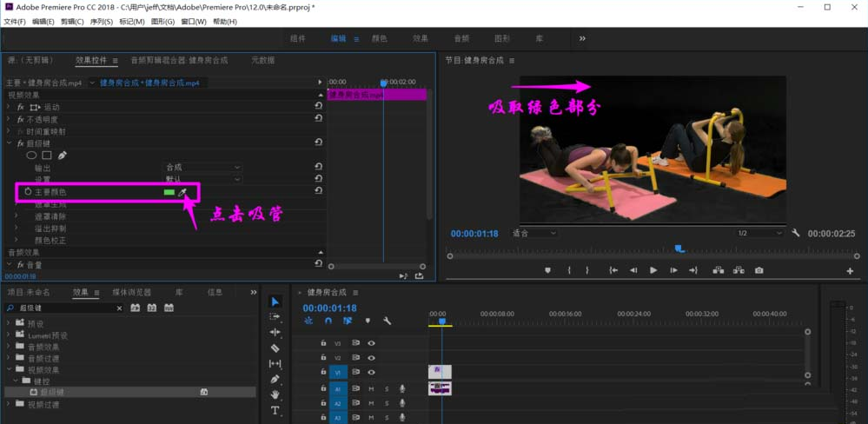This screenshot has height=424, width=868.
Task: Create a free-draw bezier mask with pen icon
Action: pyautogui.click(x=63, y=156)
